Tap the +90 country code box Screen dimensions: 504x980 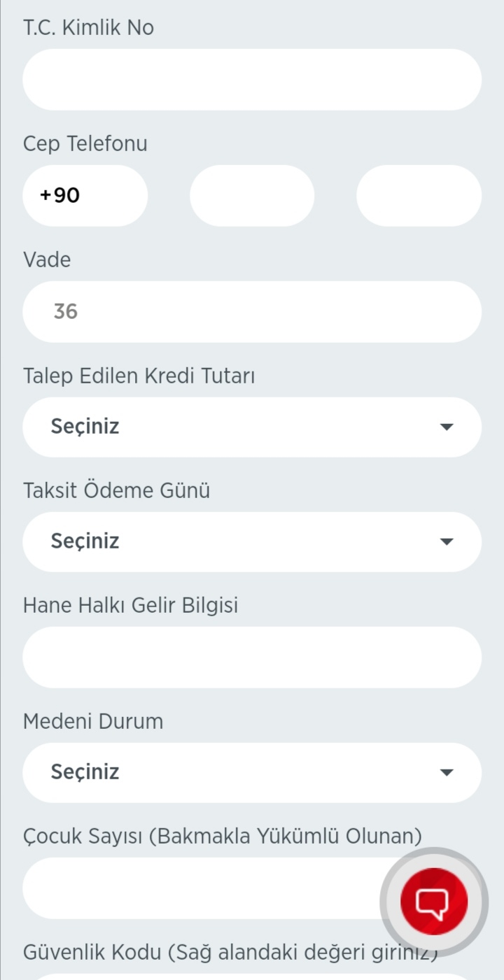click(85, 196)
